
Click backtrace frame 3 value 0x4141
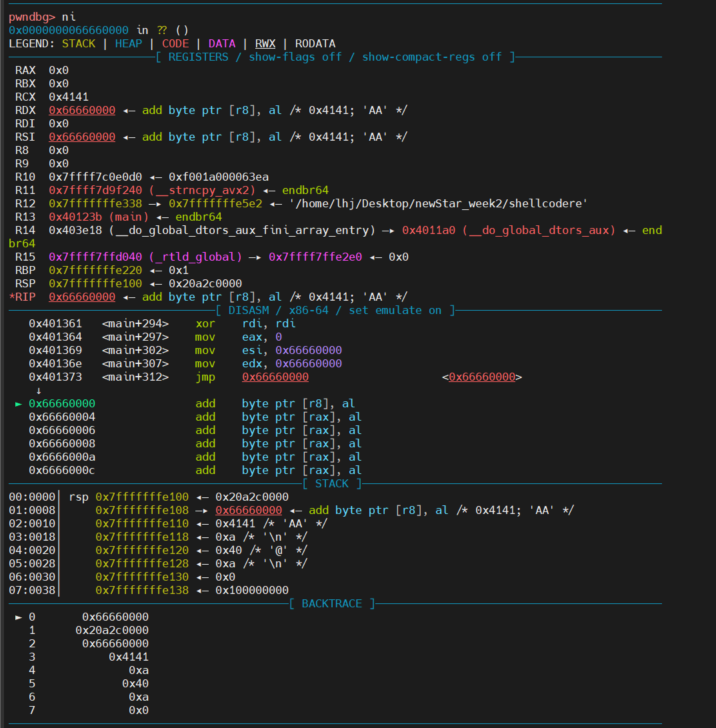(x=129, y=657)
